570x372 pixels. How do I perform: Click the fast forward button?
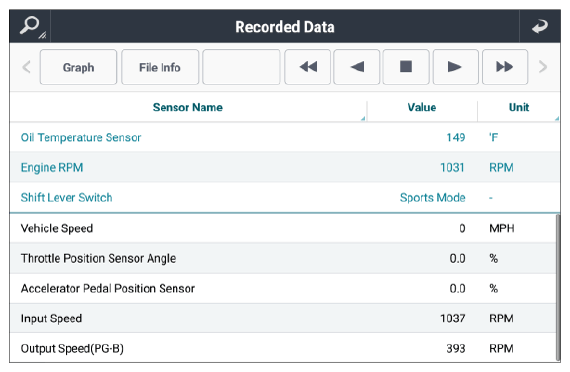point(505,67)
